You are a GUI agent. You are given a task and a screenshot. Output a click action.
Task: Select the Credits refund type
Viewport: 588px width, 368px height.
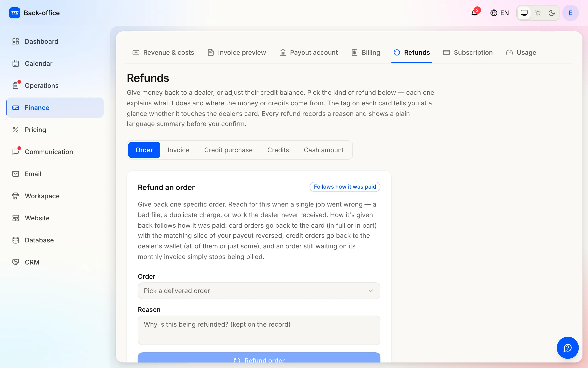(278, 150)
